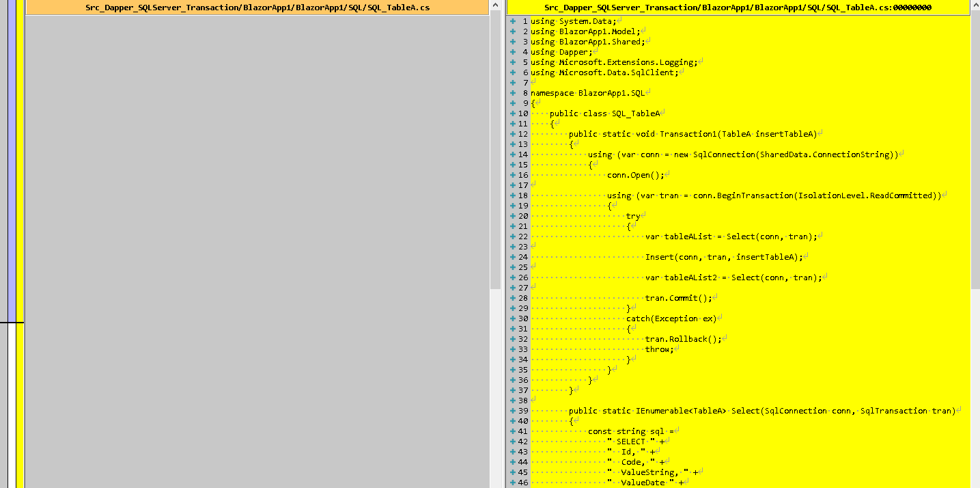980x488 pixels.
Task: Click the plus marker beside line 1
Action: tap(512, 21)
